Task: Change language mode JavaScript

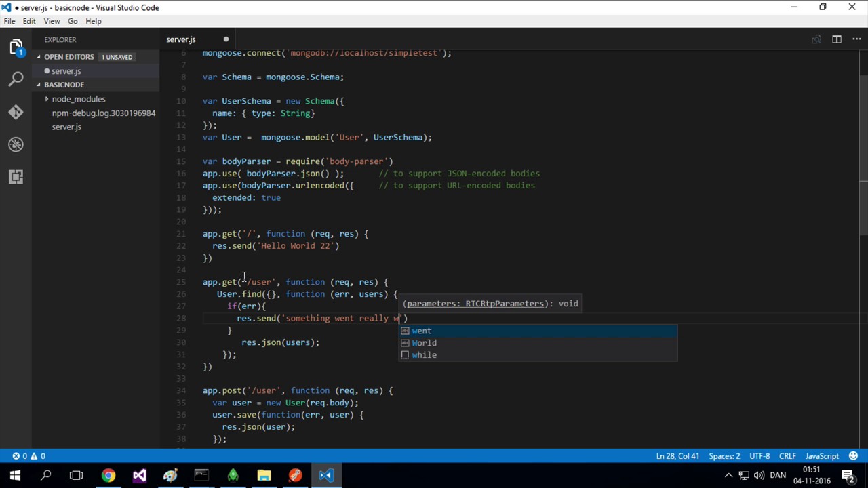Action: [x=822, y=456]
